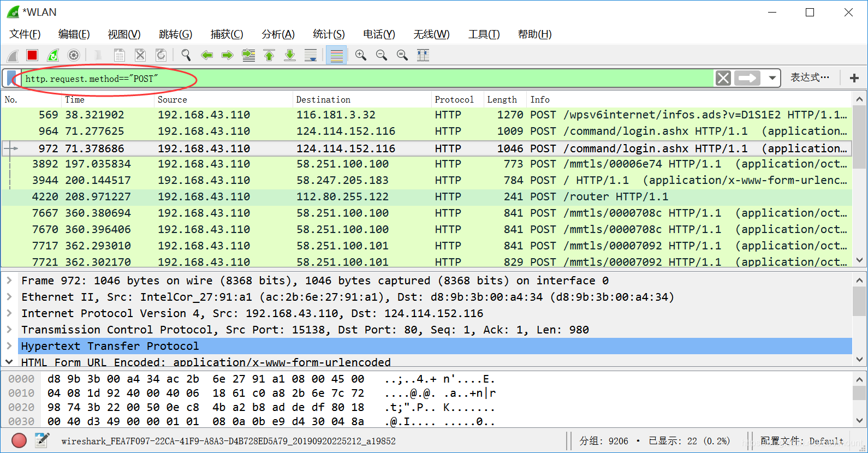Open capture file properties status icon
868x453 pixels.
point(42,440)
